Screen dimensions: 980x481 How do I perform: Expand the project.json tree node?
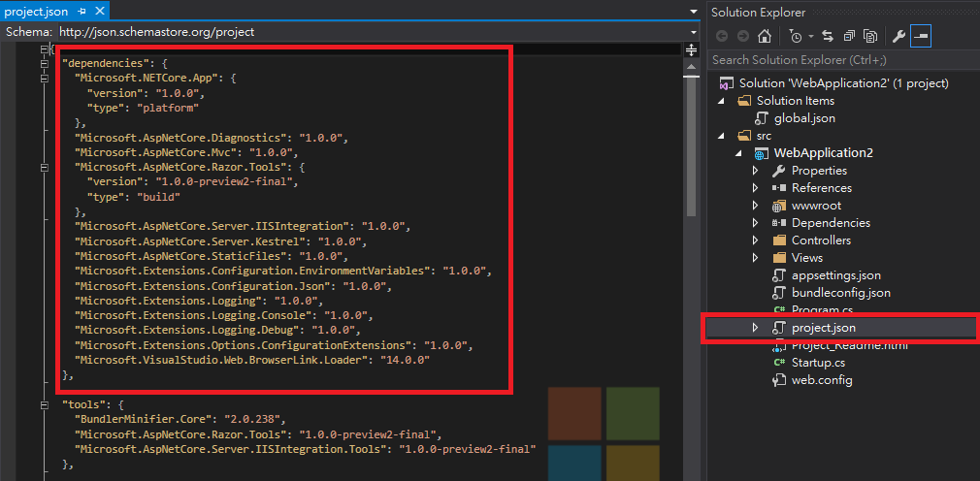[756, 328]
